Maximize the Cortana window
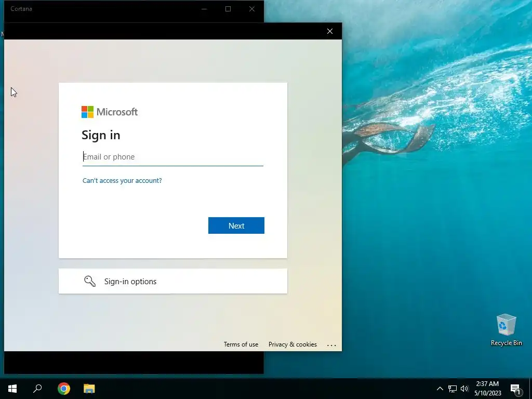Viewport: 532px width, 399px height. point(228,9)
